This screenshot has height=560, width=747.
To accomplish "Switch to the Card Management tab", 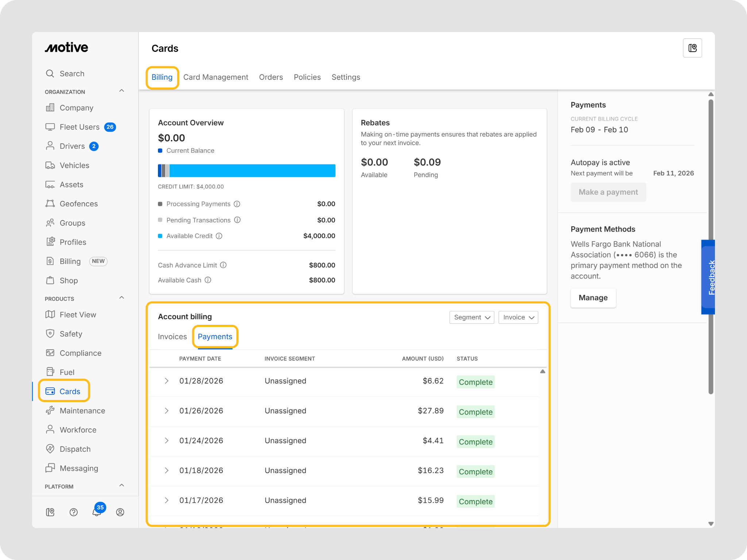I will tap(216, 77).
